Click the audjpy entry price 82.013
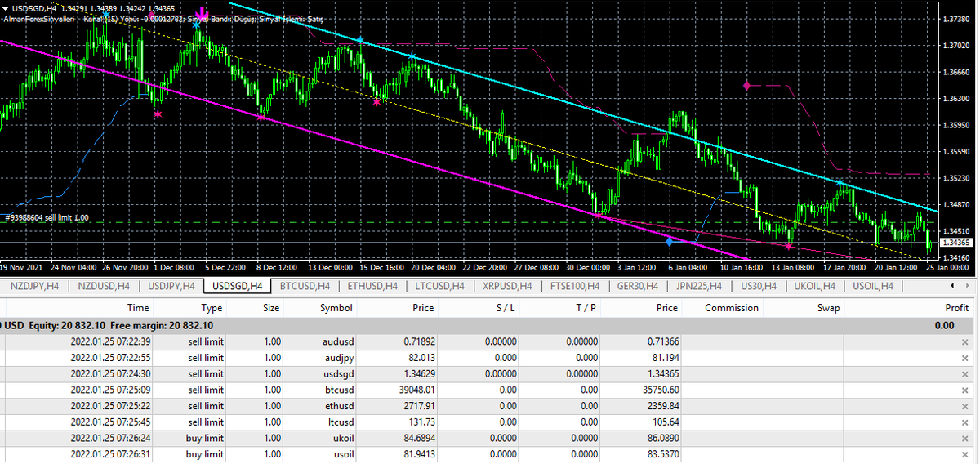980x464 pixels. pyautogui.click(x=421, y=358)
